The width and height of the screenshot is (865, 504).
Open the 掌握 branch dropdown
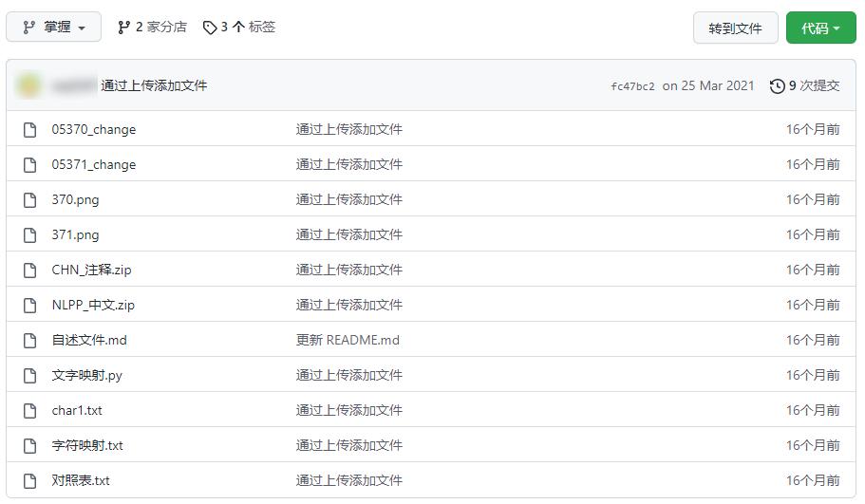click(x=53, y=28)
